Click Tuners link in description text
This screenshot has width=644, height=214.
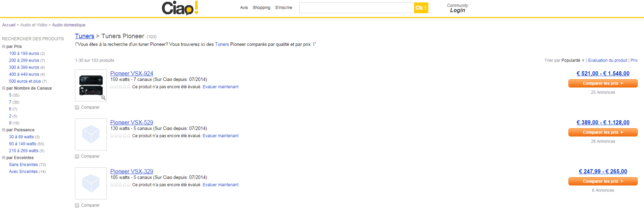coord(222,44)
